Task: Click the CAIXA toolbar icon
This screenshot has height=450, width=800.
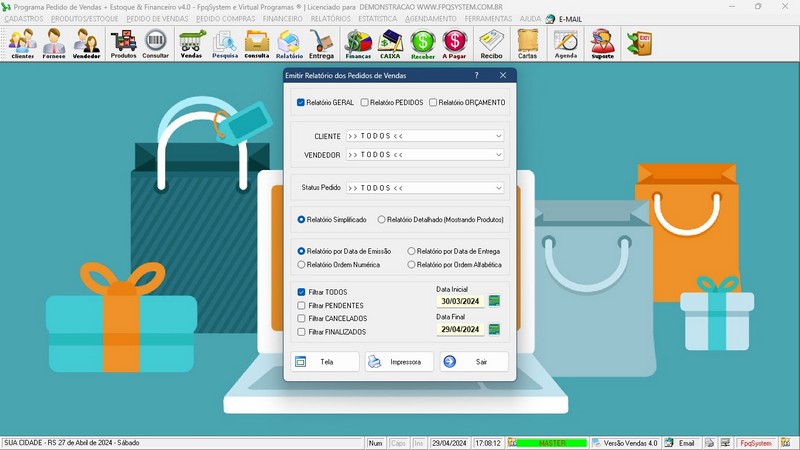Action: tap(390, 44)
